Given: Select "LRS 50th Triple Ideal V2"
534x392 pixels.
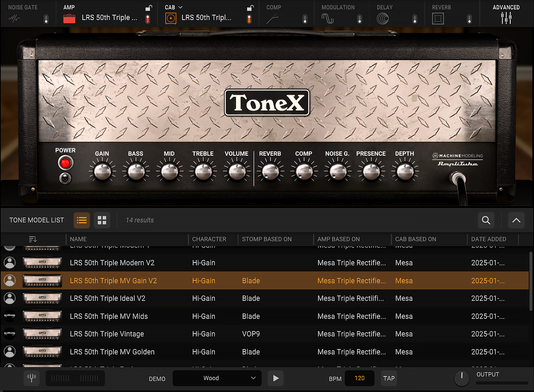Looking at the screenshot, I should (x=108, y=298).
